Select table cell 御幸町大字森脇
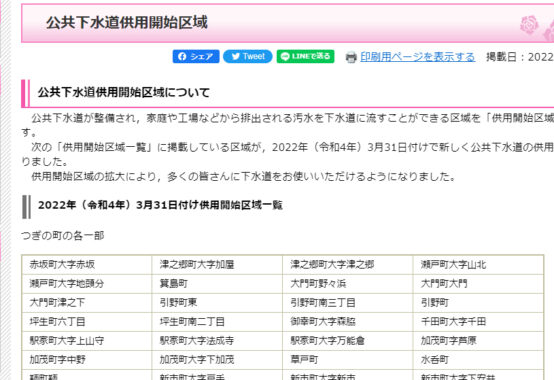554x380 pixels. click(x=348, y=322)
